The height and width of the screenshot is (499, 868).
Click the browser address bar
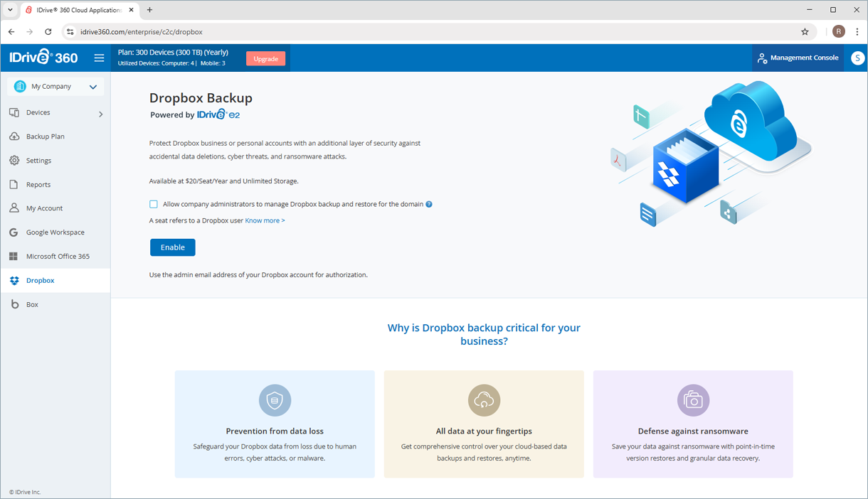pyautogui.click(x=427, y=32)
